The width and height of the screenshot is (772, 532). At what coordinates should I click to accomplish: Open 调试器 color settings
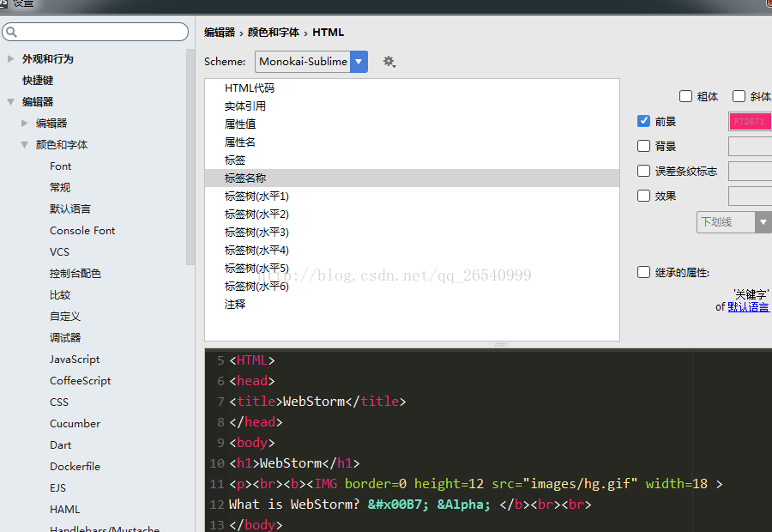65,338
